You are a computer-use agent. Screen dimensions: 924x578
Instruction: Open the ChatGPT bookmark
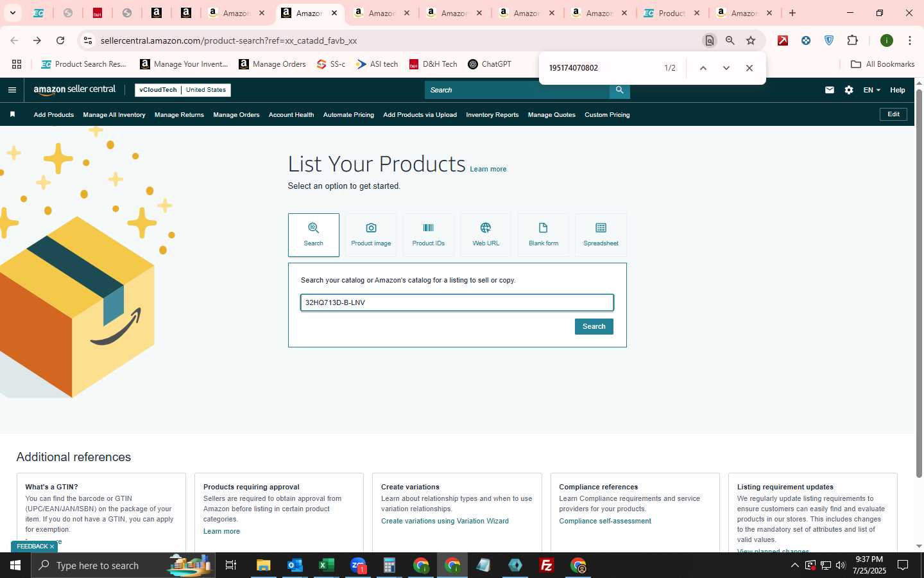pyautogui.click(x=490, y=64)
